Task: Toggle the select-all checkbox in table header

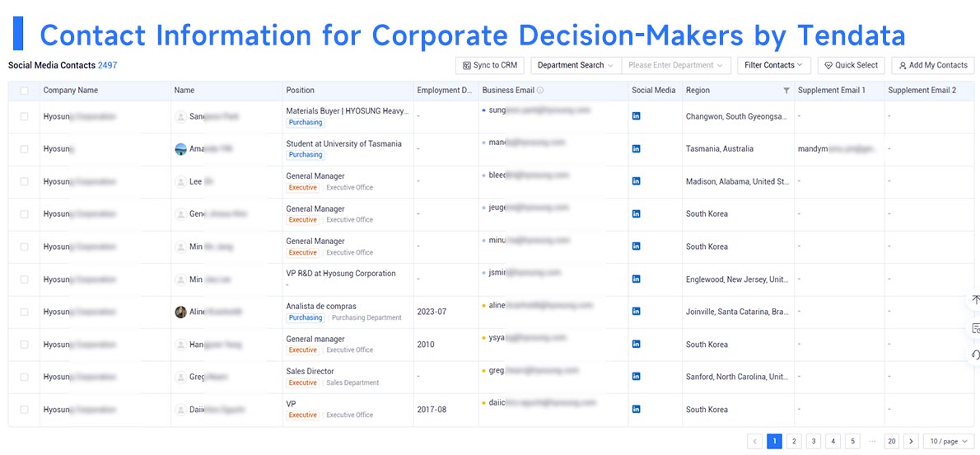Action: click(x=25, y=91)
